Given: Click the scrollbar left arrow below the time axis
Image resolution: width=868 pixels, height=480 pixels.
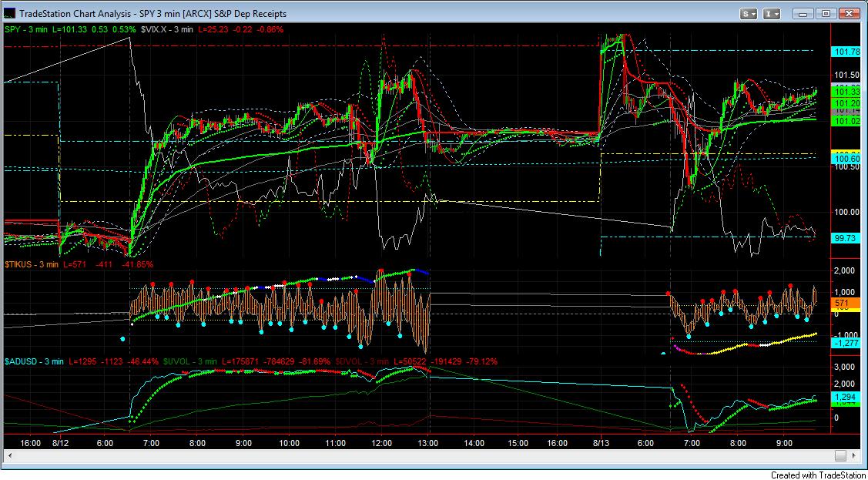Looking at the screenshot, I should coord(10,455).
